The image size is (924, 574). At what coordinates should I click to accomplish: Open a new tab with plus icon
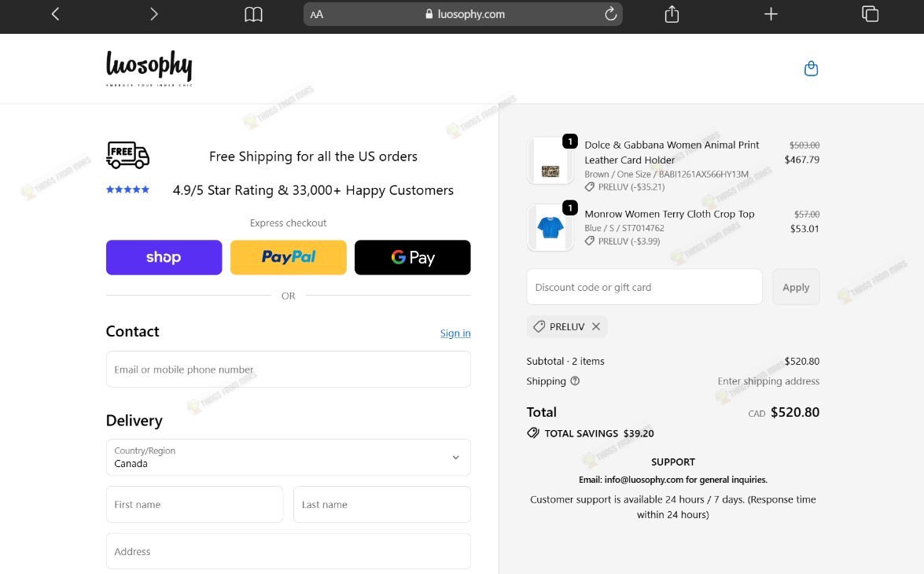(x=771, y=13)
